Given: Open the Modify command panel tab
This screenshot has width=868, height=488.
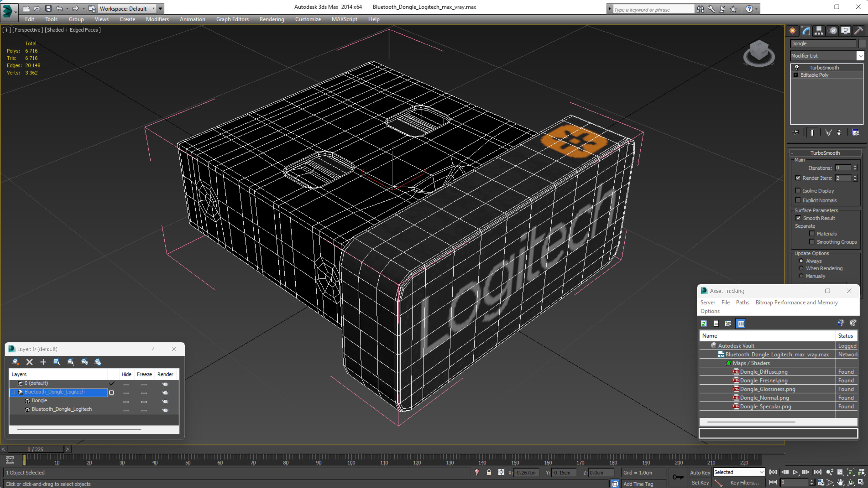Looking at the screenshot, I should 806,31.
